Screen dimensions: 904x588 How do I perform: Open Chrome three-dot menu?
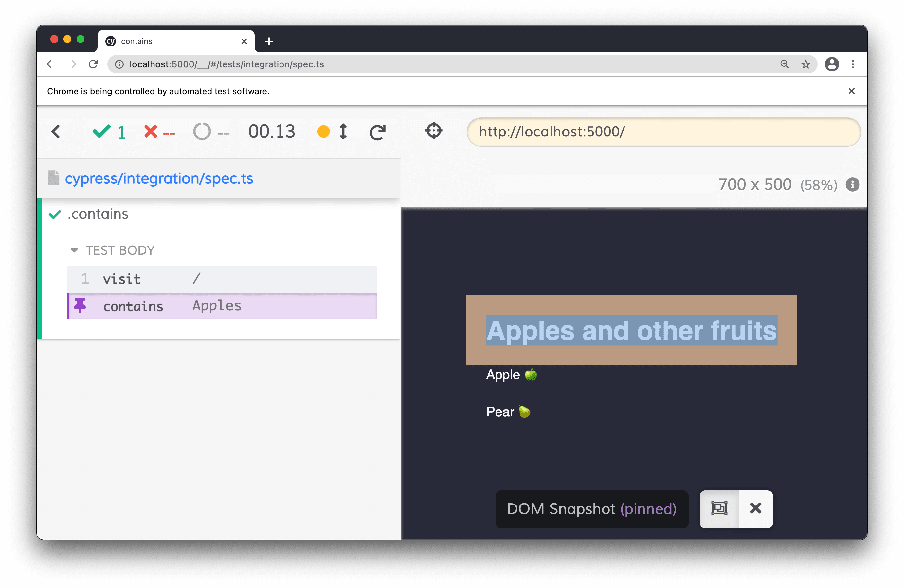pos(853,64)
